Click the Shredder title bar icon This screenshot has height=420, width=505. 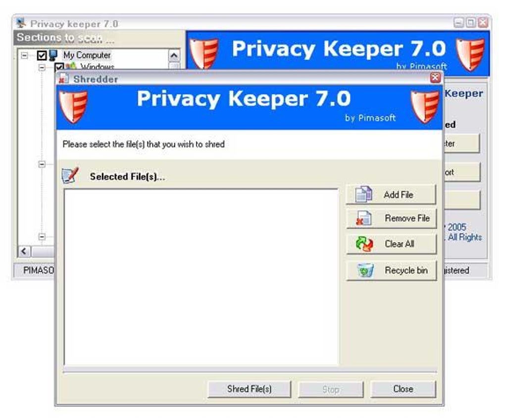[x=64, y=78]
